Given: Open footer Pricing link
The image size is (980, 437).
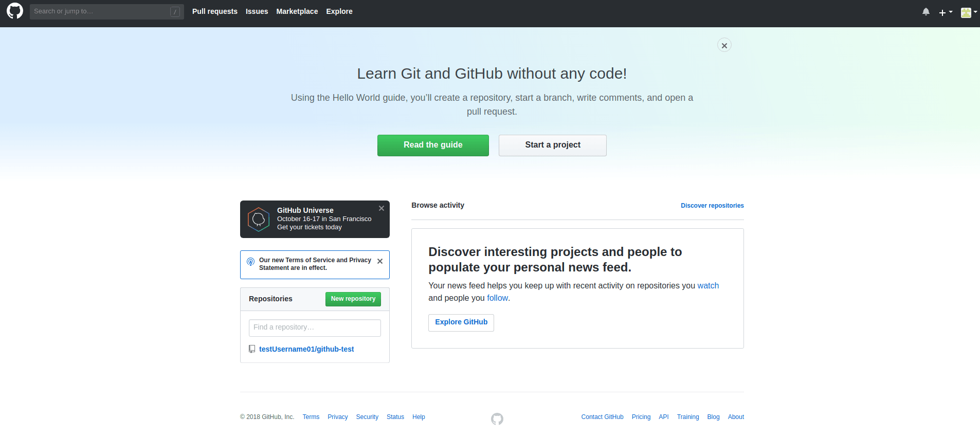Looking at the screenshot, I should click(641, 417).
